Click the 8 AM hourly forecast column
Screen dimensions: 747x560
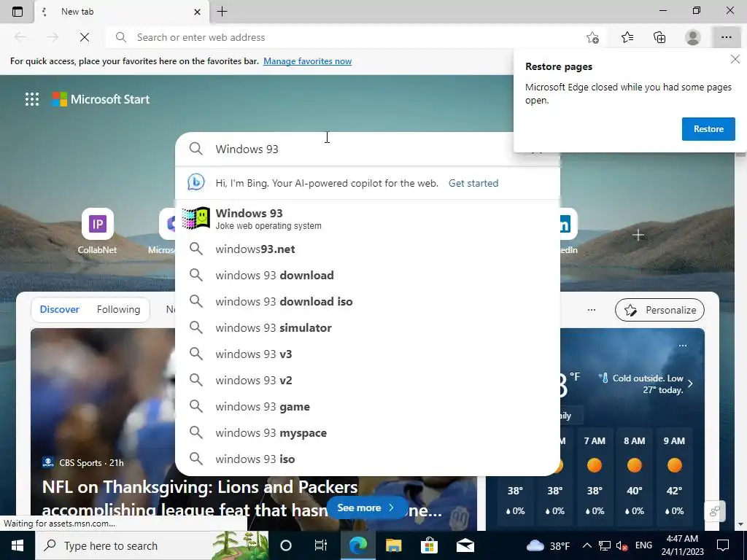point(635,475)
